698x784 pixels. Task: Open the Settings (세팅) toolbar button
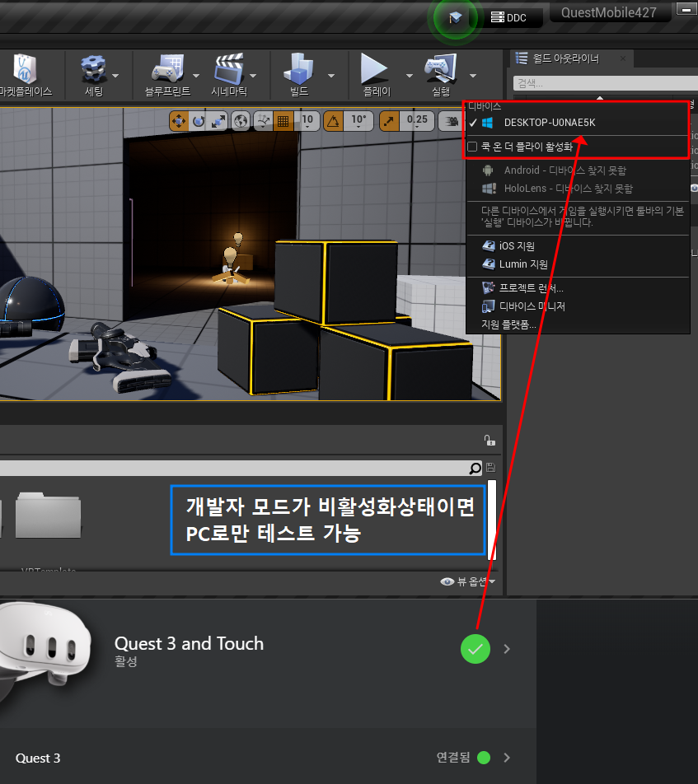(x=94, y=75)
